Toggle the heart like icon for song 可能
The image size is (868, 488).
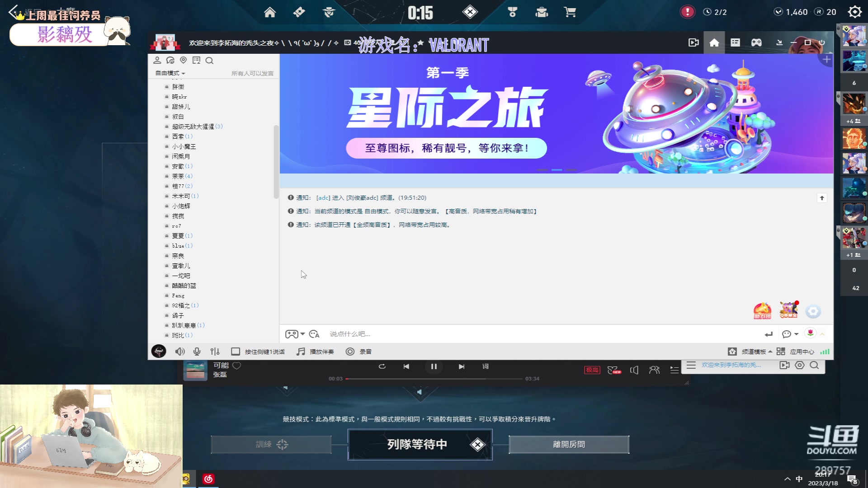[236, 366]
